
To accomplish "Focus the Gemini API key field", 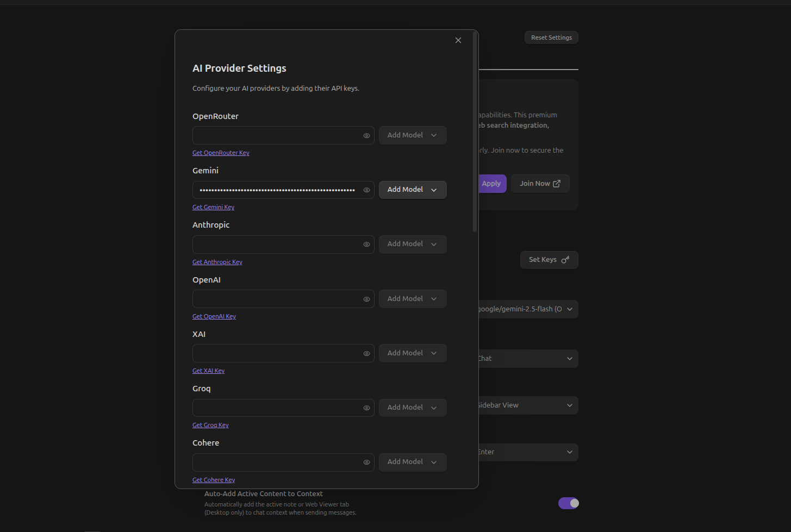I will [x=283, y=190].
